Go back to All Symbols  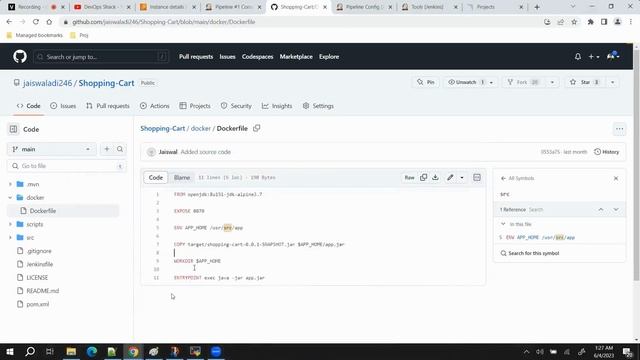517,178
